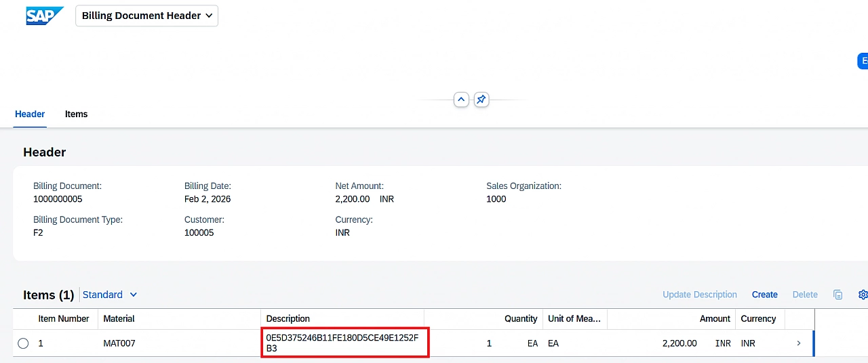Select the Header tab
Viewport: 868px width, 363px height.
coord(30,114)
